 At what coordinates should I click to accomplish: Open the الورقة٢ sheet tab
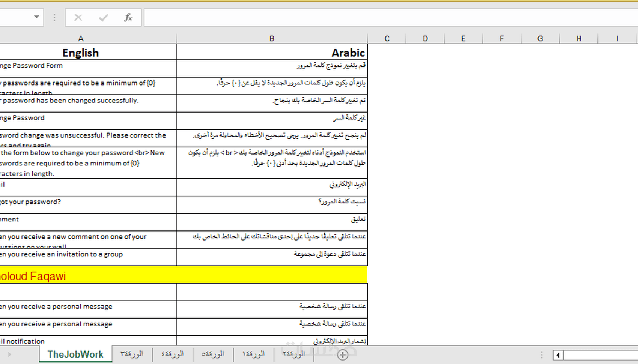click(294, 354)
